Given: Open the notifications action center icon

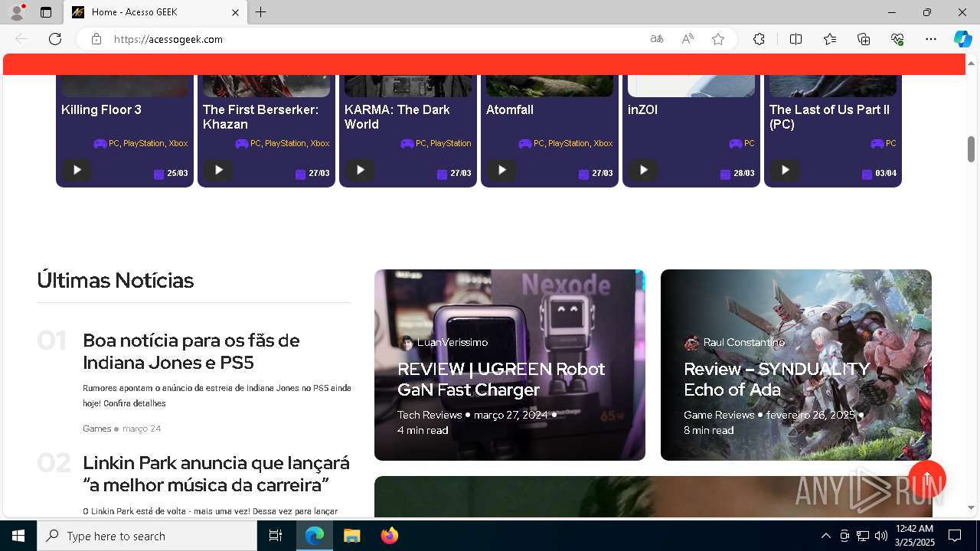Looking at the screenshot, I should (955, 536).
